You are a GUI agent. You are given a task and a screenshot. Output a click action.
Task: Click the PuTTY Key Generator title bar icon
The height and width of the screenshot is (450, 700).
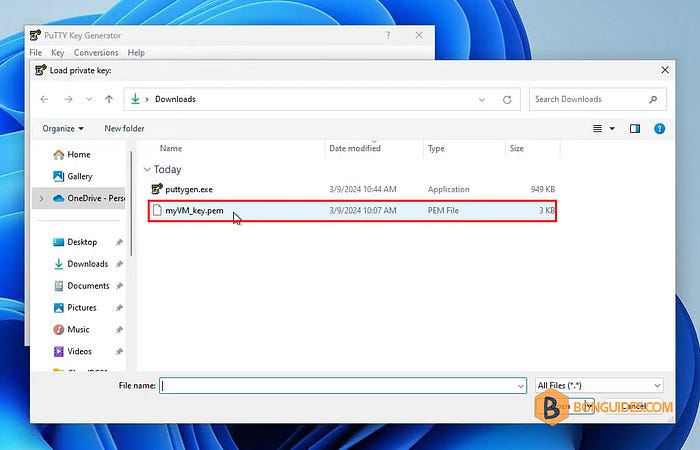35,35
